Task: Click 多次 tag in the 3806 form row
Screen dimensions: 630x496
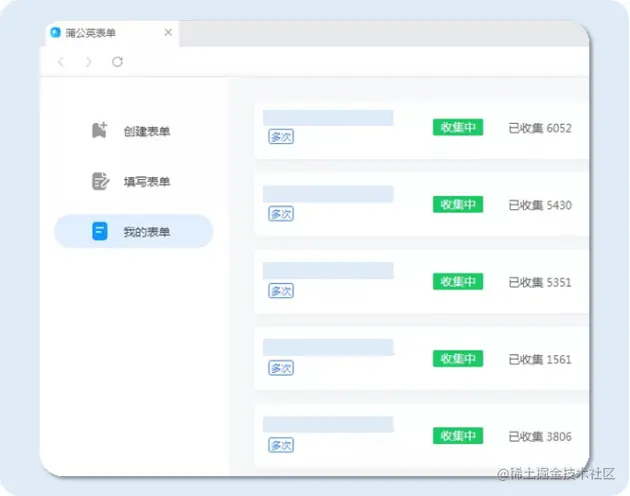Action: click(281, 445)
